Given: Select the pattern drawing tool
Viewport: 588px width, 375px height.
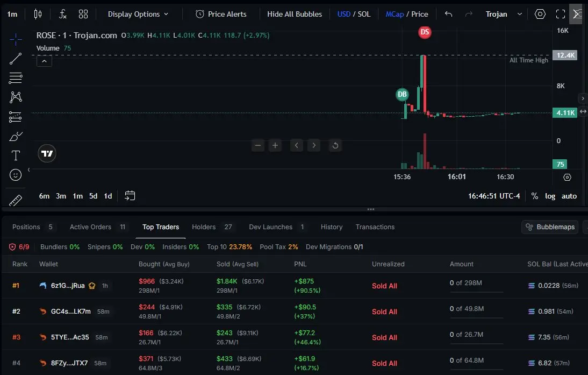Looking at the screenshot, I should click(x=16, y=97).
